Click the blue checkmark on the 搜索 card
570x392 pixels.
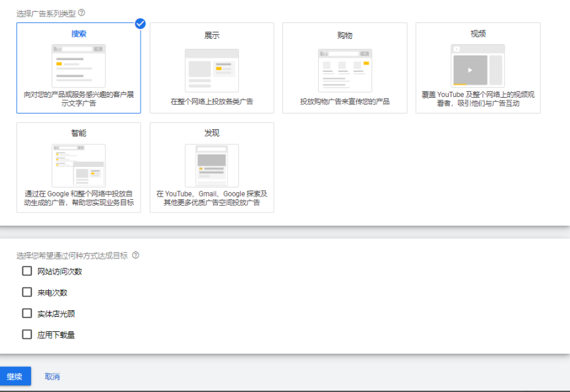(141, 24)
